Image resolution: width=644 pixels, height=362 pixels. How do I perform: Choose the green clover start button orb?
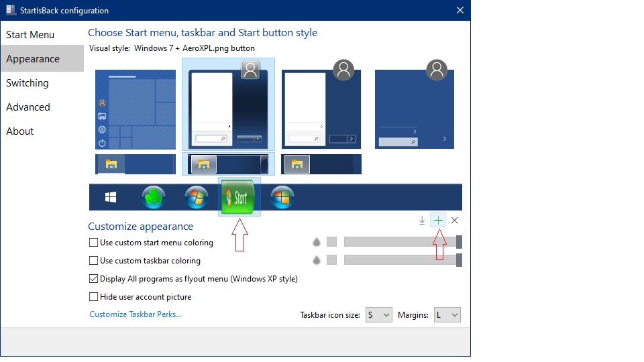pyautogui.click(x=154, y=197)
